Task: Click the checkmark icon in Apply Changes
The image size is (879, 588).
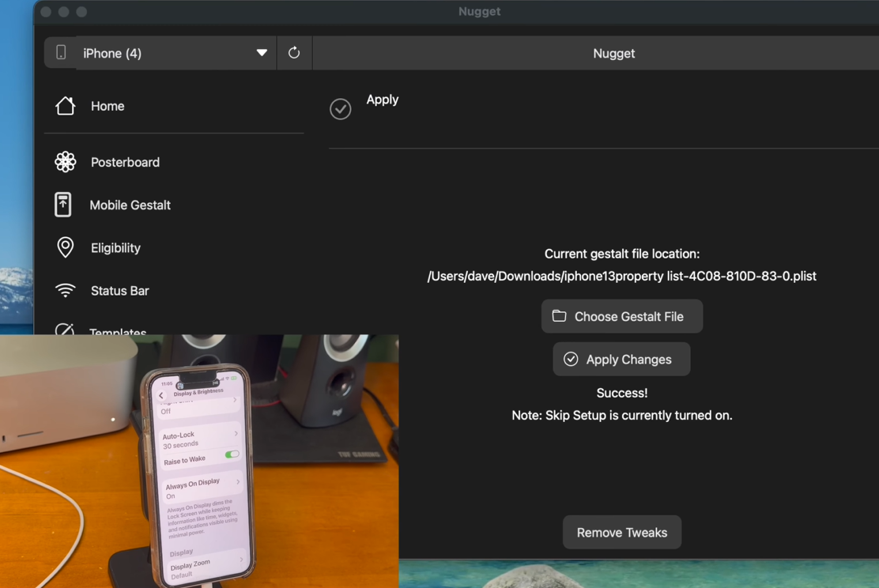Action: tap(571, 359)
